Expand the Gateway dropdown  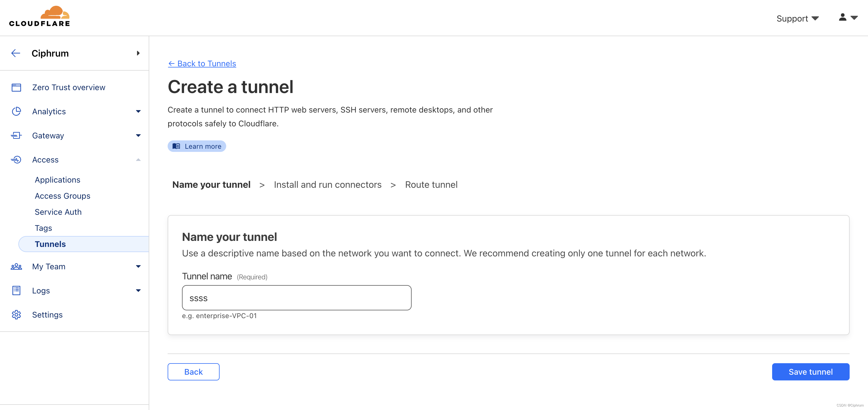[x=138, y=135]
